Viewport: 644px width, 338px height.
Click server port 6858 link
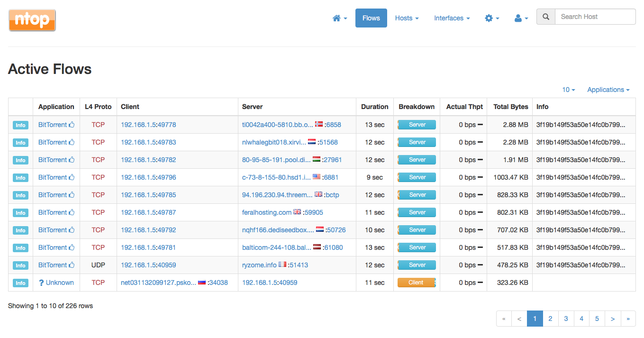[334, 125]
